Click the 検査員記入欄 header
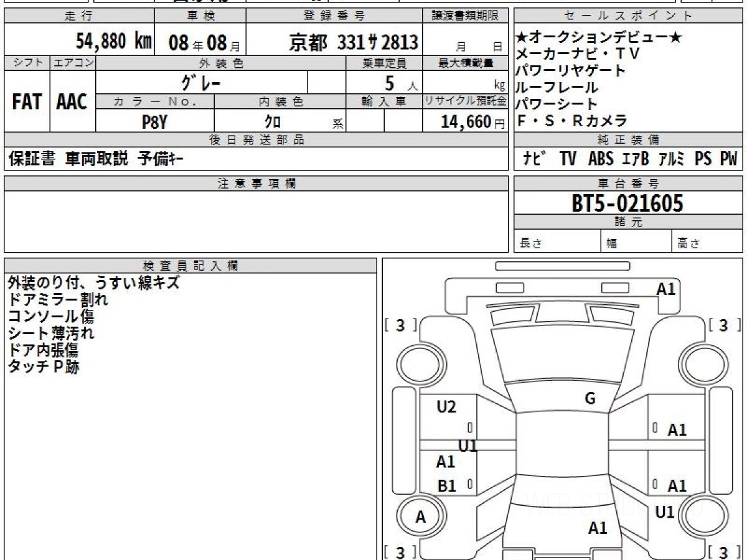 [190, 266]
